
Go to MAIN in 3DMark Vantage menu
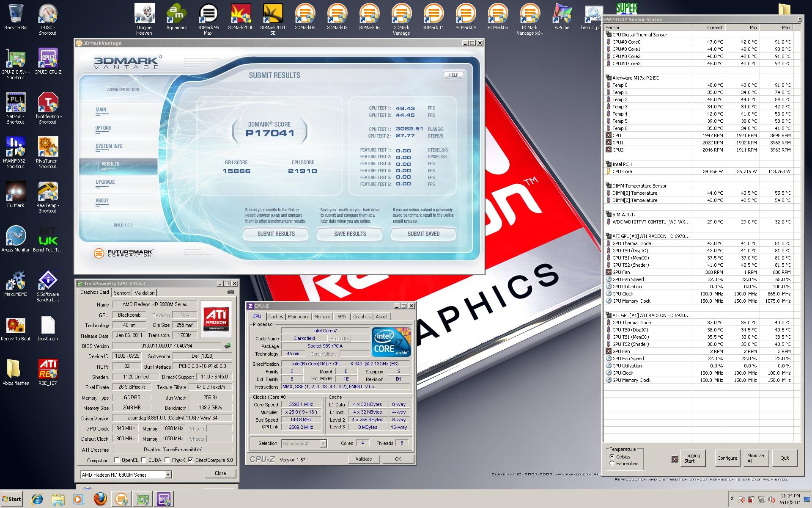pyautogui.click(x=101, y=110)
